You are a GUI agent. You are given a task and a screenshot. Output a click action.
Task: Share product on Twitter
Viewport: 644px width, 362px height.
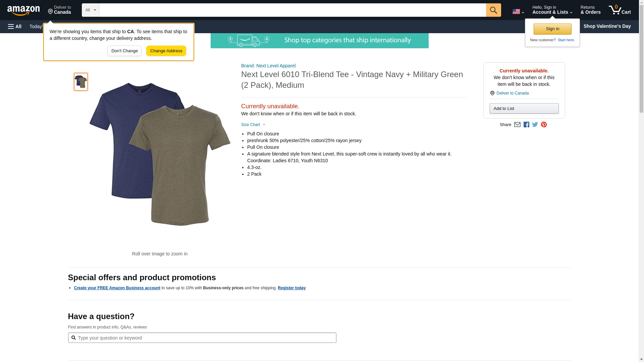(x=535, y=125)
